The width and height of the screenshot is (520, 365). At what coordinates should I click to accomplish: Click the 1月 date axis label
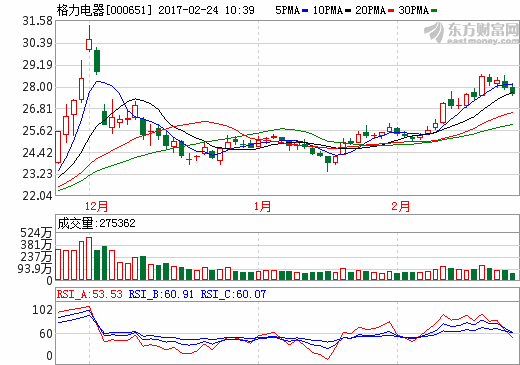pos(262,206)
